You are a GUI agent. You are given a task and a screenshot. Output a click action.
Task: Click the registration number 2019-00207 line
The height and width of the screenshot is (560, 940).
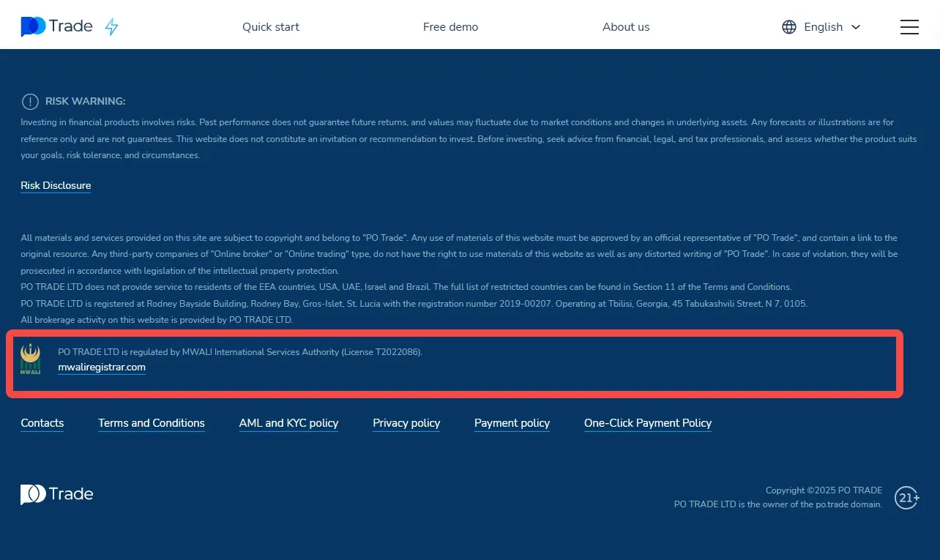[x=414, y=303]
